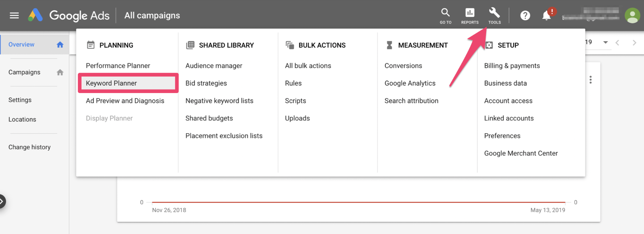The image size is (644, 234).
Task: Expand the side panel arrow button
Action: pyautogui.click(x=2, y=201)
